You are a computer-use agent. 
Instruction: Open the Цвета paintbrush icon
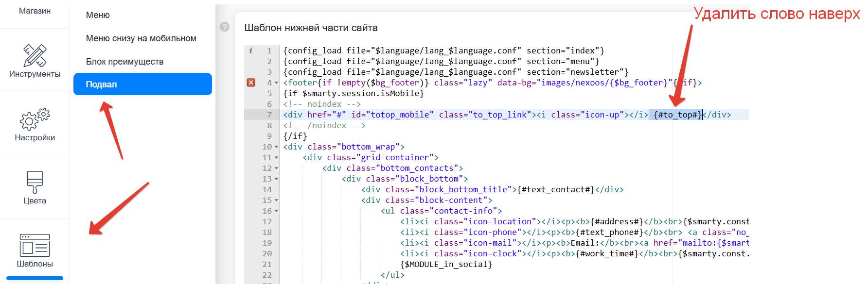35,182
